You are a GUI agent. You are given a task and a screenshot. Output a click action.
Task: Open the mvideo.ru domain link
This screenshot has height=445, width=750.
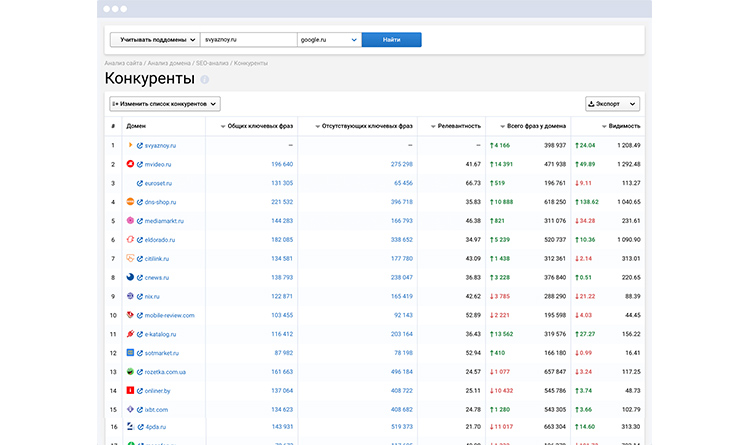tap(158, 165)
